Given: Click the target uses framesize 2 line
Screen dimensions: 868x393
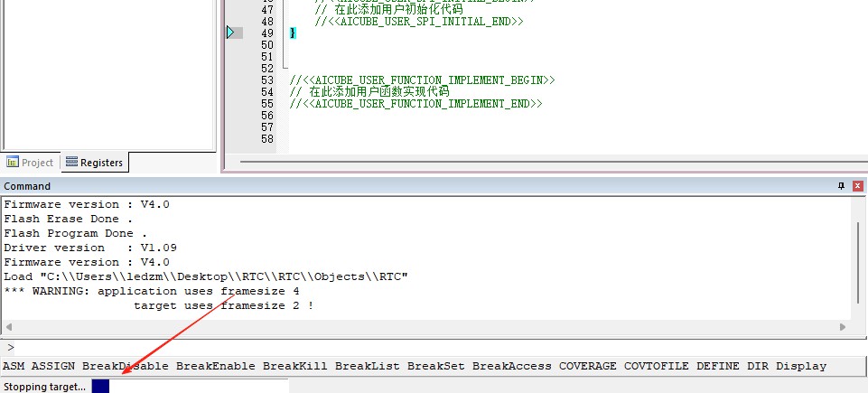Looking at the screenshot, I should pyautogui.click(x=224, y=305).
